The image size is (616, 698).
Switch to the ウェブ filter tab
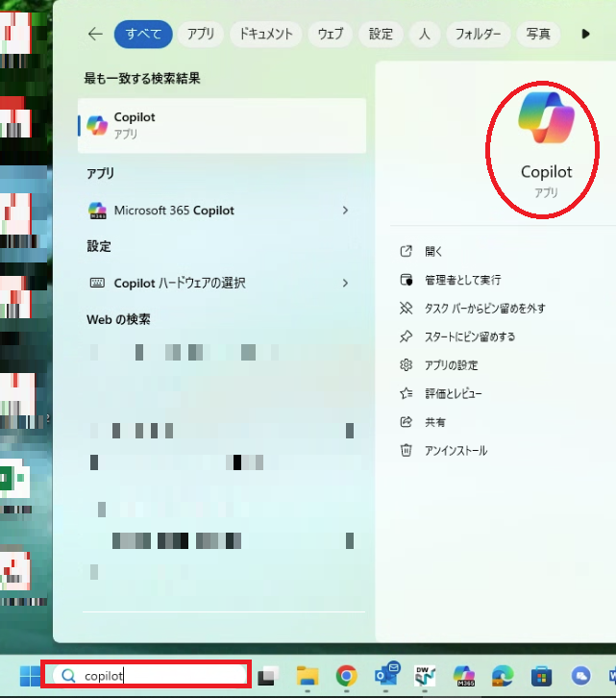(x=331, y=34)
